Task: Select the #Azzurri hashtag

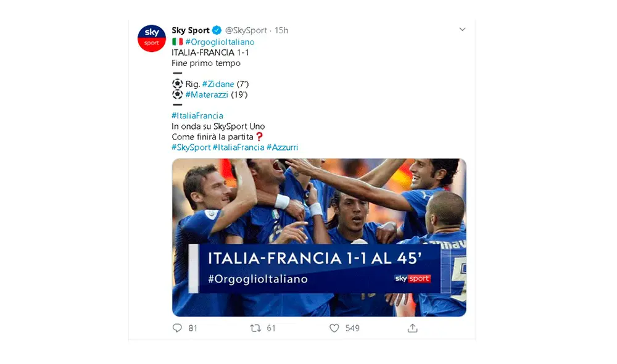Action: pyautogui.click(x=282, y=147)
